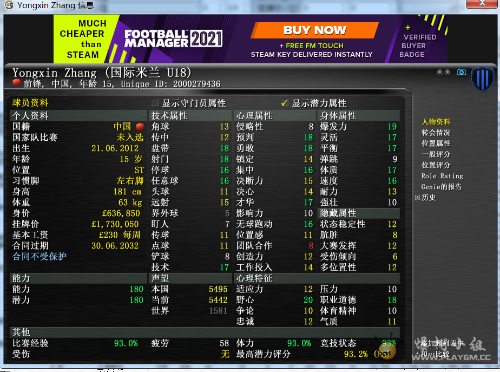Switch to the Role Rating page
This screenshot has height=372, width=500.
click(442, 176)
